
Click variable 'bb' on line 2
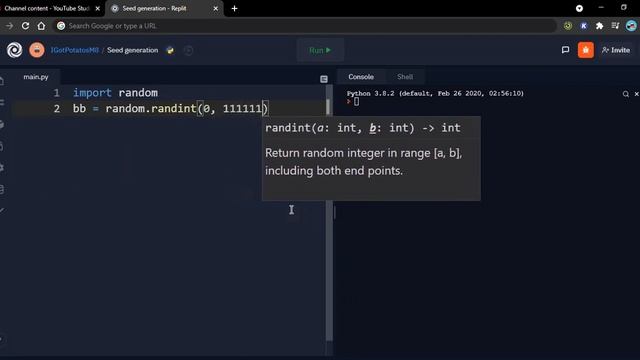pyautogui.click(x=79, y=109)
